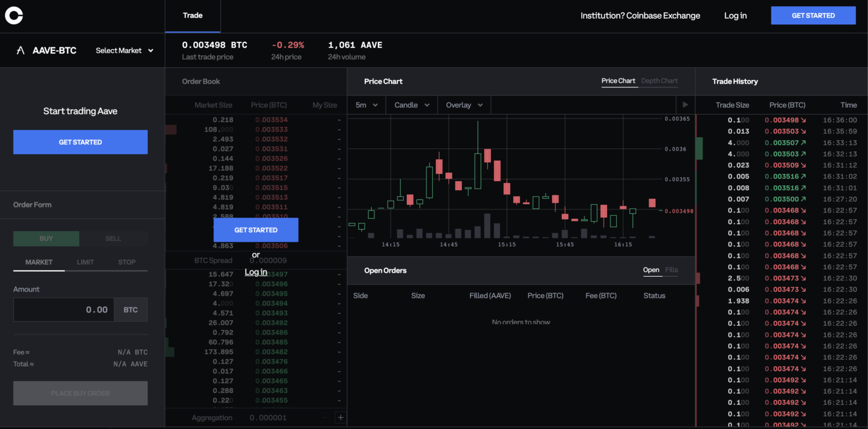The width and height of the screenshot is (868, 429).
Task: Increase aggregation using the plus icon
Action: click(340, 417)
